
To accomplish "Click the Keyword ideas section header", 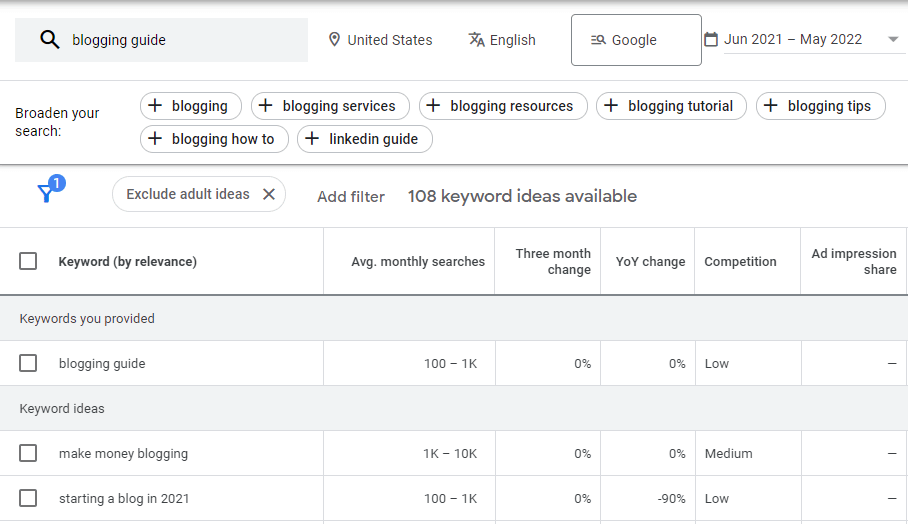I will pyautogui.click(x=62, y=409).
